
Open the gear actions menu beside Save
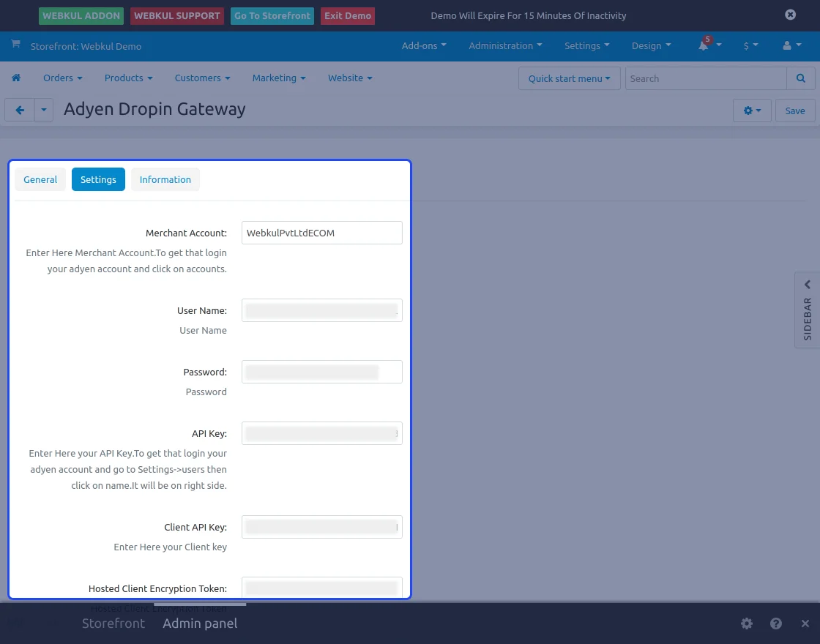click(751, 111)
